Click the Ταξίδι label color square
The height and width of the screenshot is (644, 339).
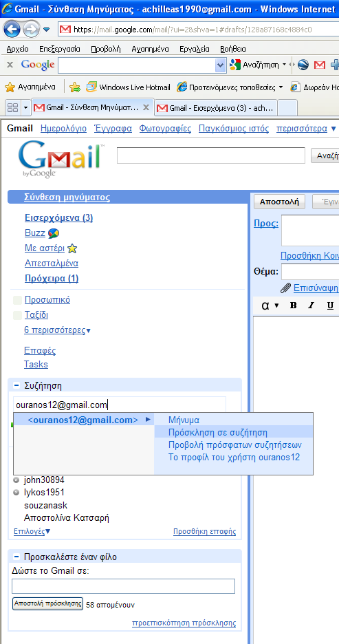click(17, 315)
